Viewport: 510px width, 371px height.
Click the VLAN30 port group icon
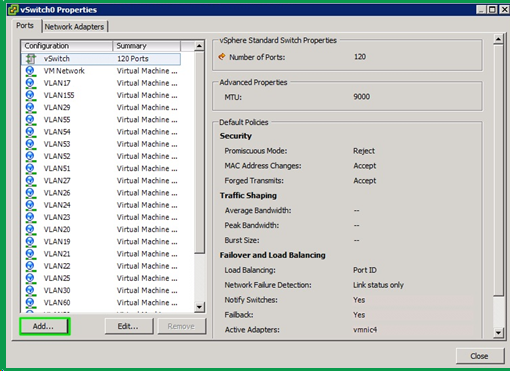[30, 290]
